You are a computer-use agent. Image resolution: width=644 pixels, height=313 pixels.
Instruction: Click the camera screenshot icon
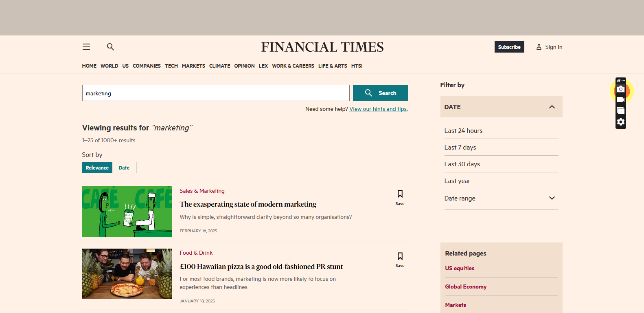coord(620,89)
